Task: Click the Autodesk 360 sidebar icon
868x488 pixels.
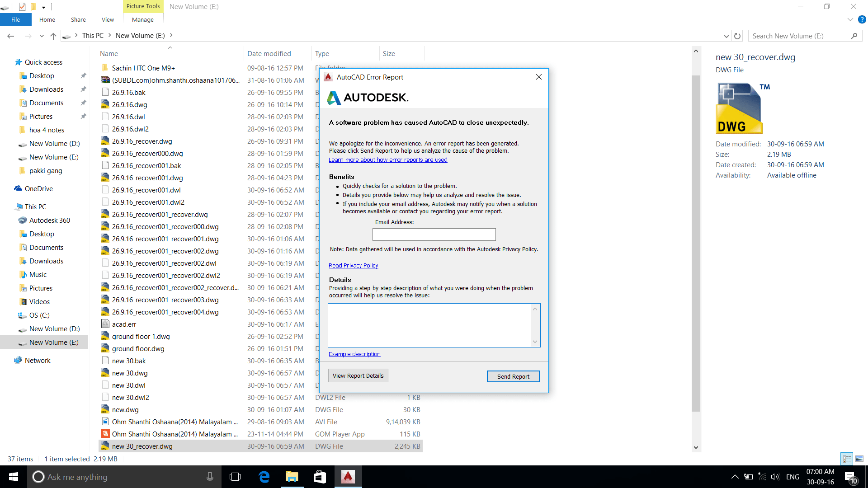Action: click(23, 221)
